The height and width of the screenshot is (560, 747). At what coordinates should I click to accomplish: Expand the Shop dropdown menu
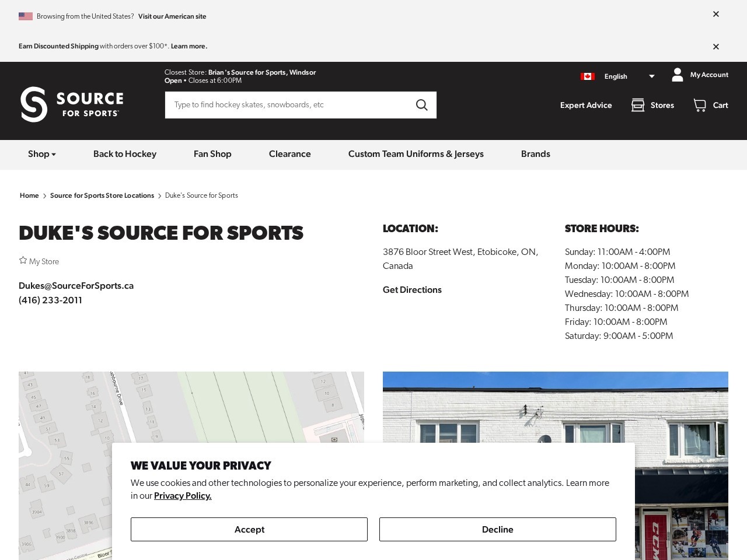coord(41,154)
